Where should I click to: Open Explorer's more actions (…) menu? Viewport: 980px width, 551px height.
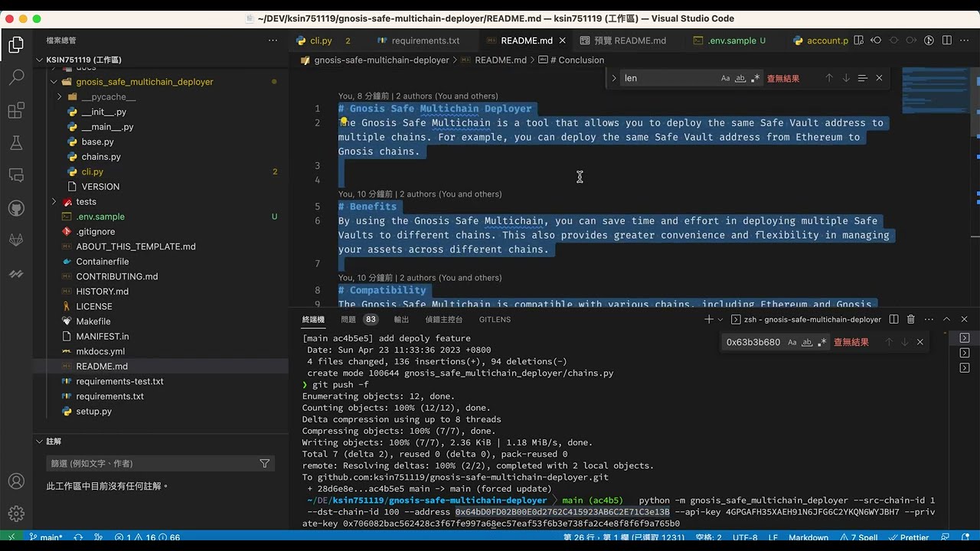pyautogui.click(x=273, y=41)
